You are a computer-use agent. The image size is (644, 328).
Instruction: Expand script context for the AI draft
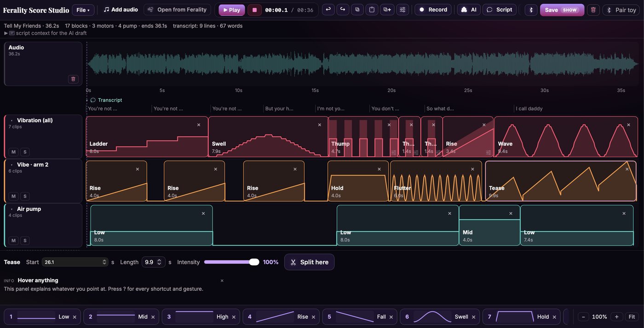point(46,33)
